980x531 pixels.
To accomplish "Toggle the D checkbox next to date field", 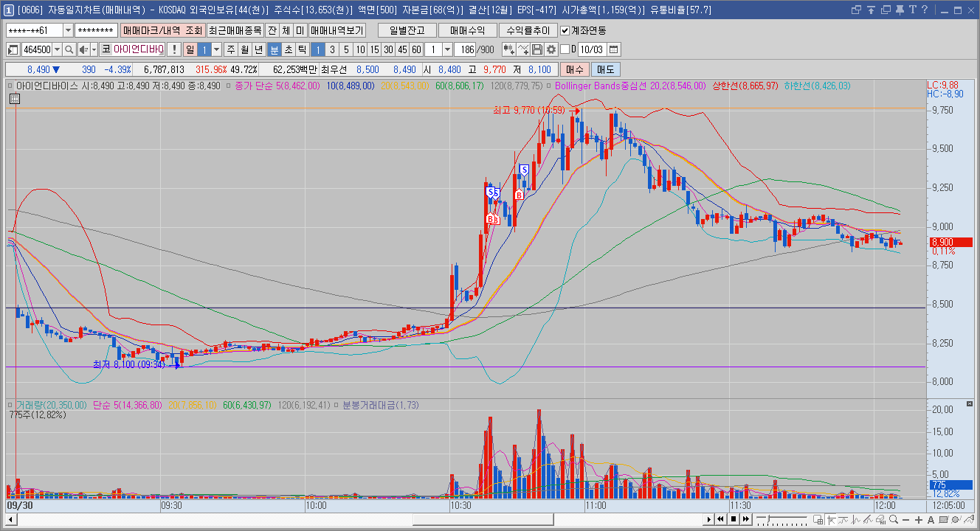I will click(565, 49).
